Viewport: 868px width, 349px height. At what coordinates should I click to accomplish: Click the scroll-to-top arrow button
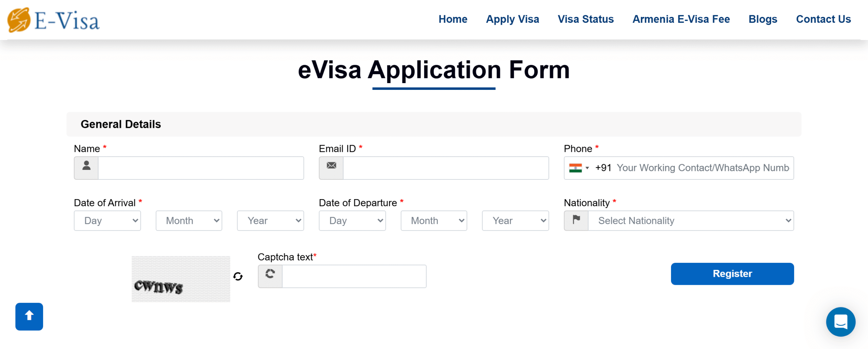click(x=29, y=316)
